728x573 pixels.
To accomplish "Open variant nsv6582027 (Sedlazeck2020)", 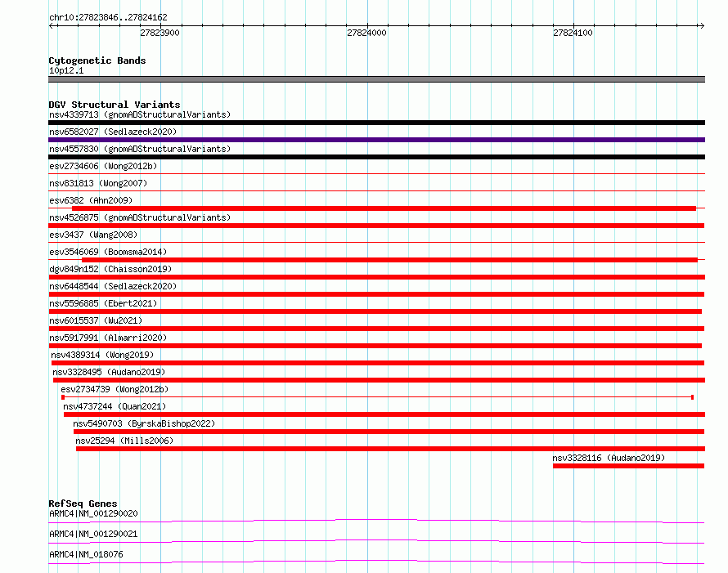I will [x=113, y=132].
